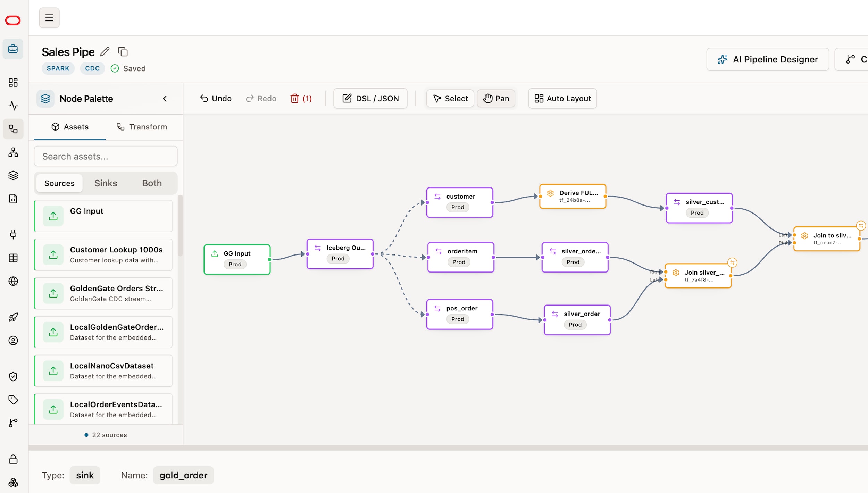Select the pos_order node on canvas
This screenshot has width=868, height=493.
pyautogui.click(x=460, y=315)
